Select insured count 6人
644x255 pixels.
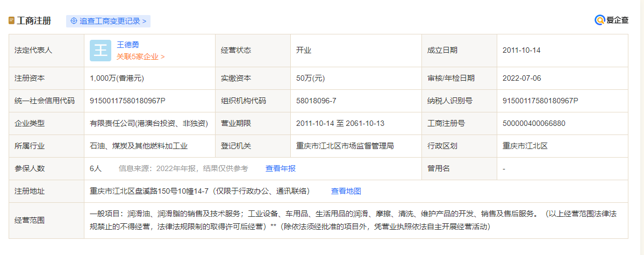(96, 168)
